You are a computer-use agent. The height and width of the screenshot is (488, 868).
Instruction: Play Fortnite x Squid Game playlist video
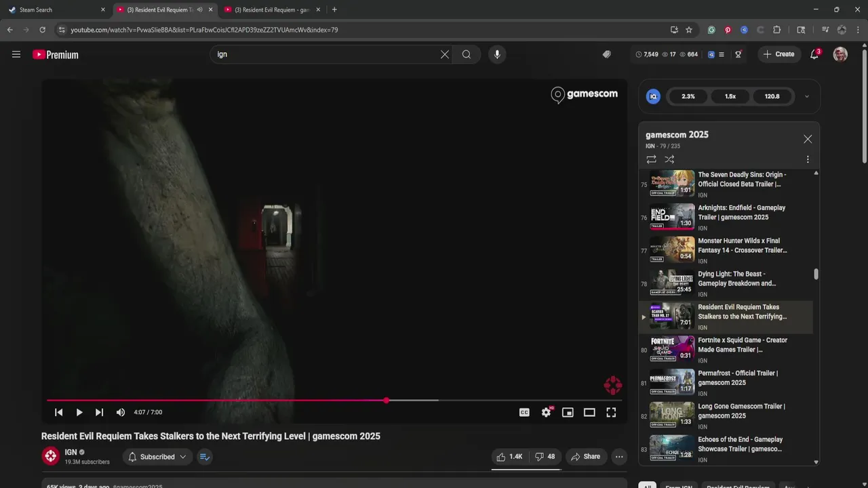pos(726,350)
